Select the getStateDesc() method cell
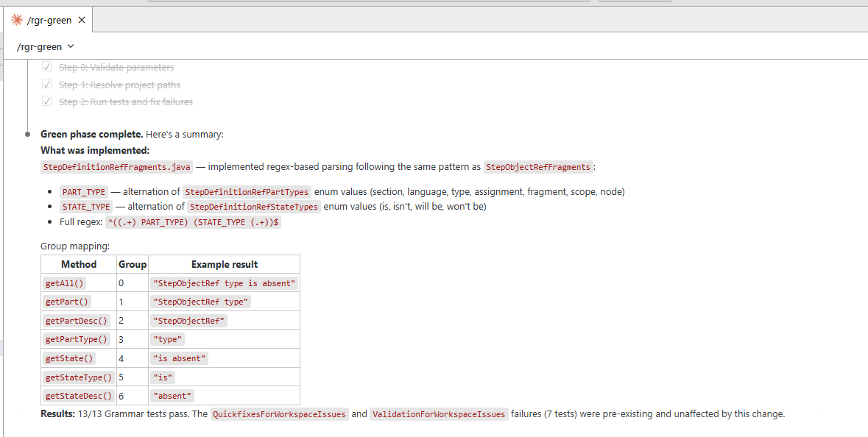This screenshot has height=437, width=868. [x=77, y=396]
